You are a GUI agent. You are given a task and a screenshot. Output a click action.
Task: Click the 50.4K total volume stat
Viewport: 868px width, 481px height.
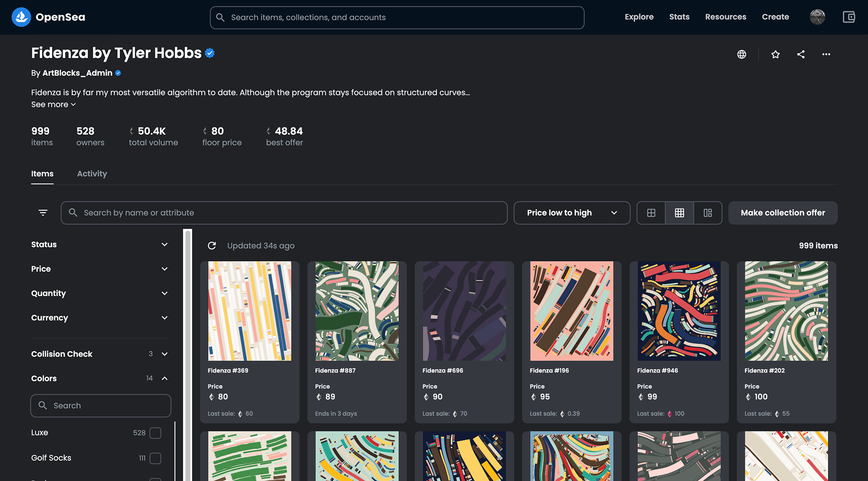pyautogui.click(x=153, y=137)
